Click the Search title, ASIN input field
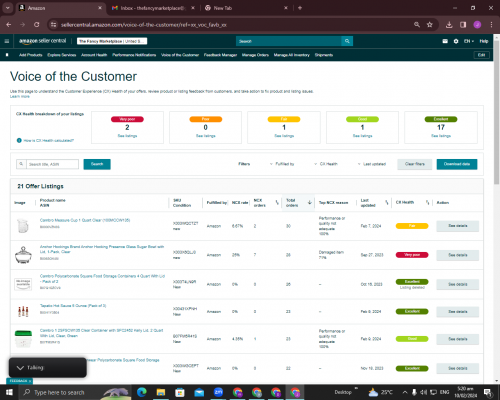The height and width of the screenshot is (400, 500). [x=52, y=164]
